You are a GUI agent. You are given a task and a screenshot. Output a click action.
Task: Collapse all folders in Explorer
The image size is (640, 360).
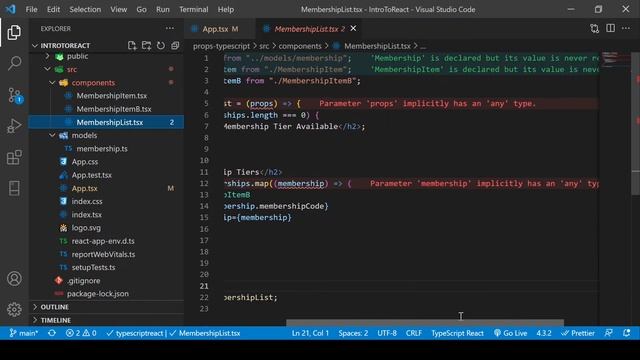pyautogui.click(x=175, y=45)
